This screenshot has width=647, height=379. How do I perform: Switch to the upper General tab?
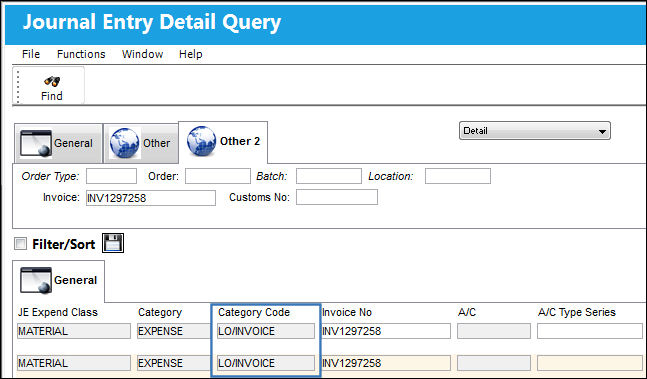coord(59,143)
